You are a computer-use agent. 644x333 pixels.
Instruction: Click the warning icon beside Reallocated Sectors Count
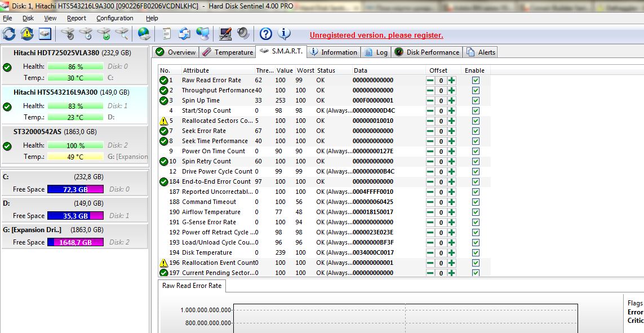pyautogui.click(x=163, y=121)
